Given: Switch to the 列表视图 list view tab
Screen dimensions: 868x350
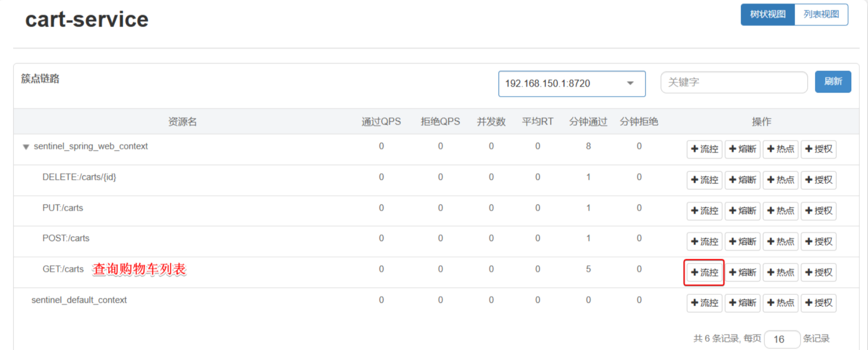Looking at the screenshot, I should tap(821, 14).
